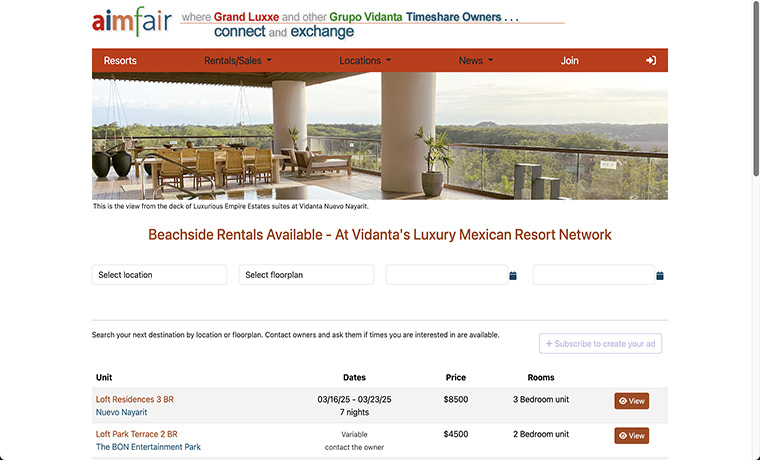Image resolution: width=760 pixels, height=460 pixels.
Task: Open the Join page
Action: (569, 60)
